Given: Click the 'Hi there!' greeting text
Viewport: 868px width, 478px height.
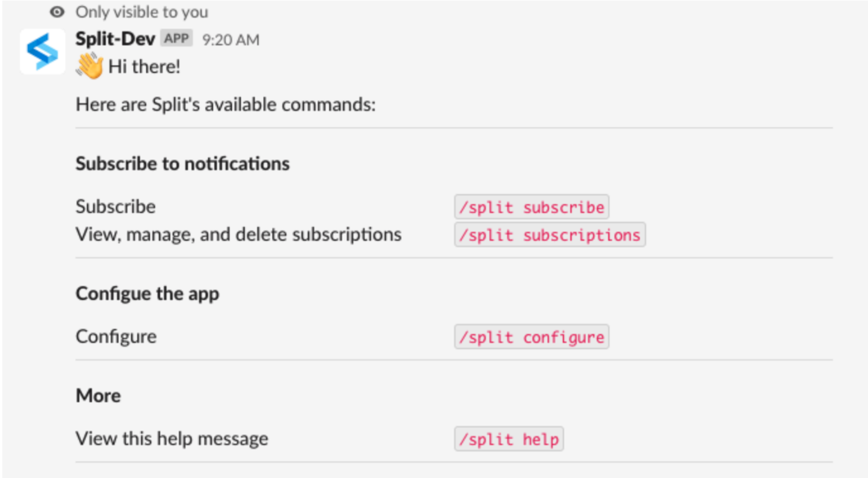Looking at the screenshot, I should click(x=144, y=66).
